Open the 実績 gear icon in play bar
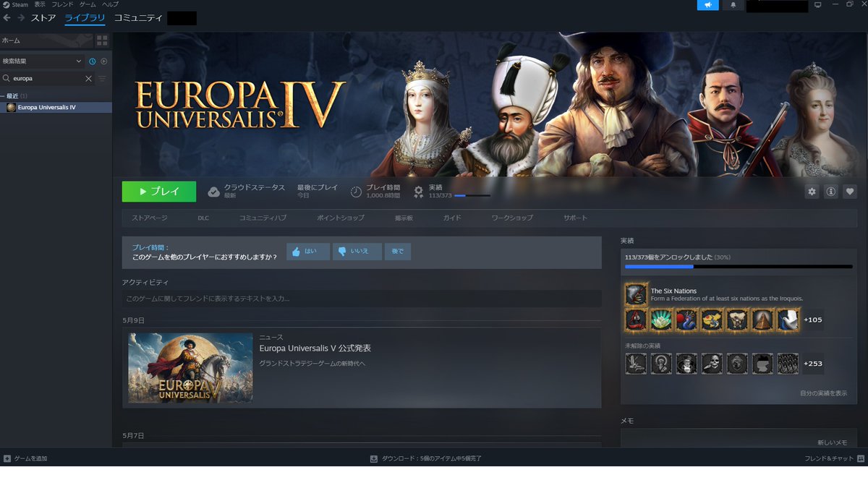 [x=419, y=192]
